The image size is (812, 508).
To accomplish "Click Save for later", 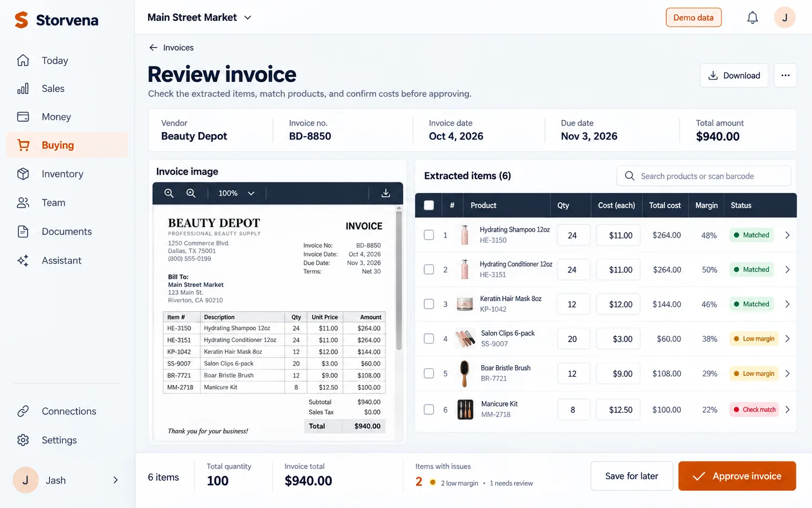I will (x=631, y=476).
